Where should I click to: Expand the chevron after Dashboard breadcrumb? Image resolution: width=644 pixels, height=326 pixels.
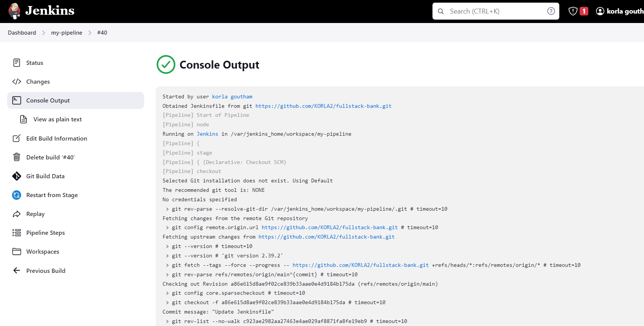coord(44,33)
